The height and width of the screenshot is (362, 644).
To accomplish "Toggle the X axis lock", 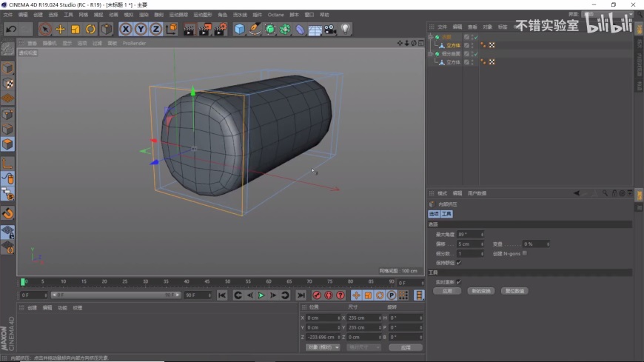I will [x=126, y=29].
